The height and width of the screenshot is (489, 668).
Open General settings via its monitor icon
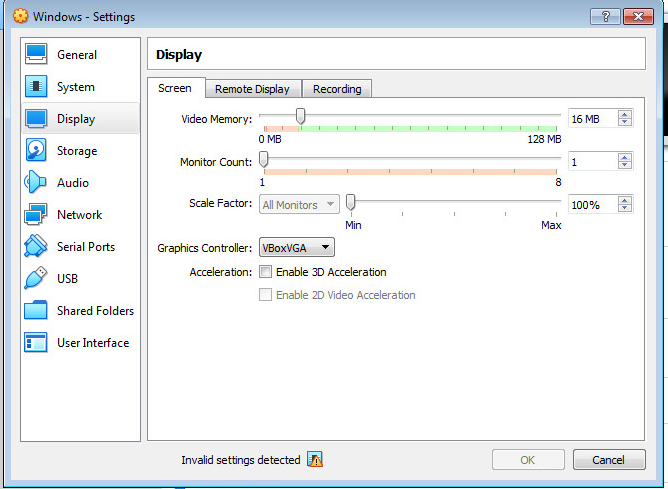tap(36, 54)
